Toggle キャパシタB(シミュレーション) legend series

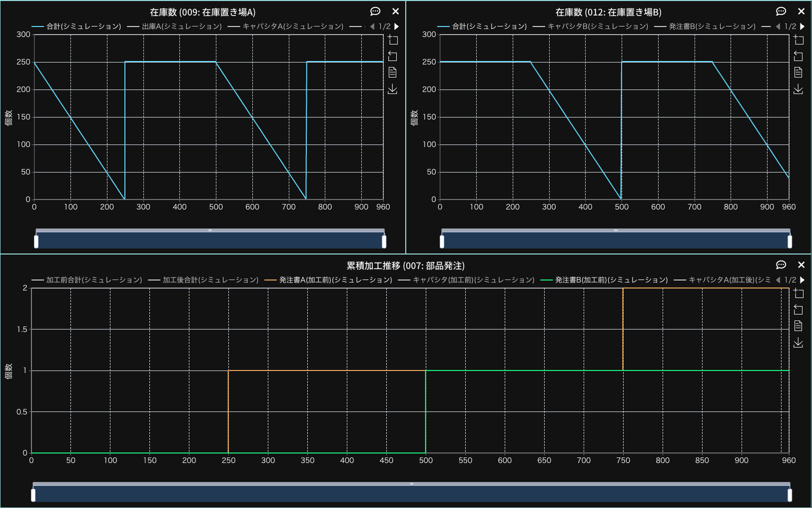pyautogui.click(x=591, y=26)
